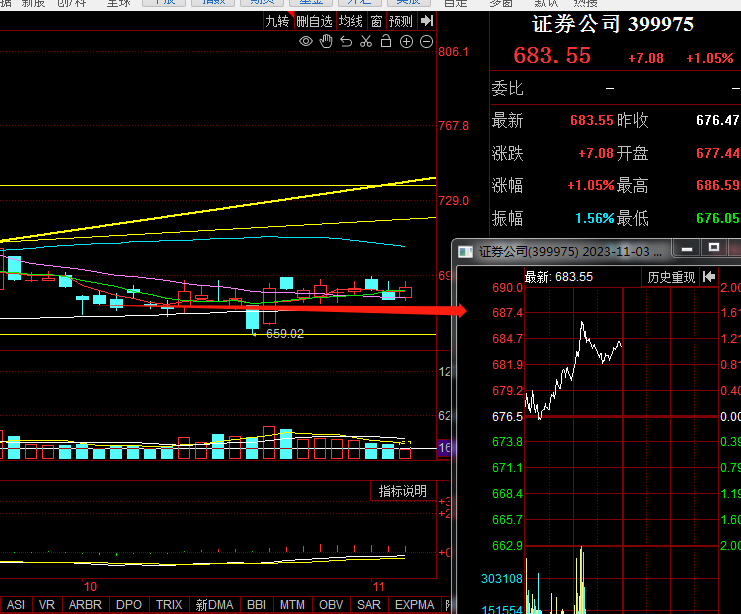Click the 证券公司 popup window title icon
The height and width of the screenshot is (614, 741).
tap(466, 252)
